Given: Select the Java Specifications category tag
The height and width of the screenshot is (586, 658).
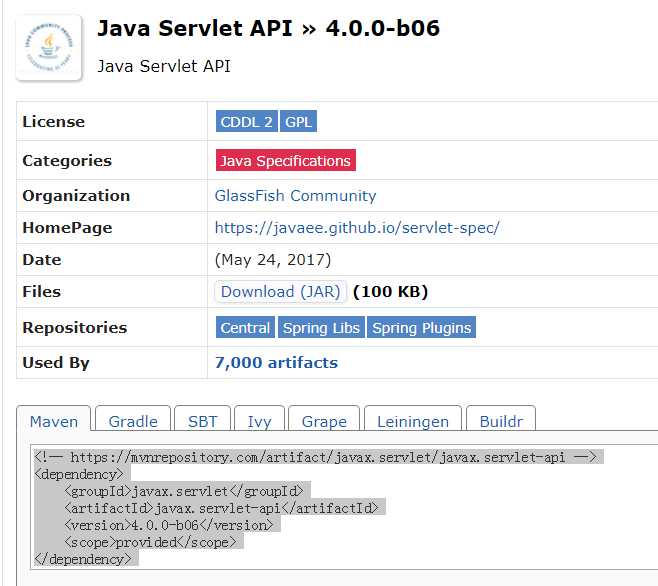Looking at the screenshot, I should click(285, 161).
